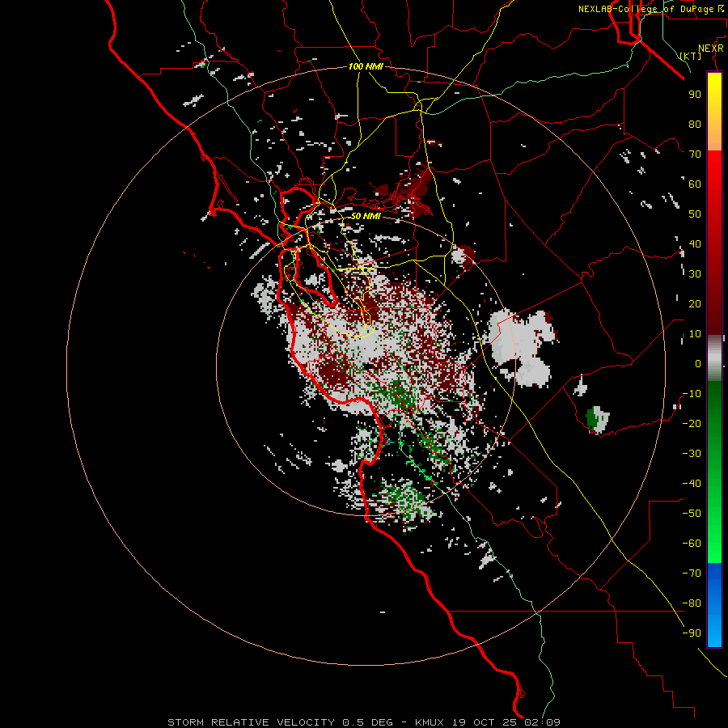Click the "-20" value on the velocity scale
This screenshot has width=728, height=728.
692,424
